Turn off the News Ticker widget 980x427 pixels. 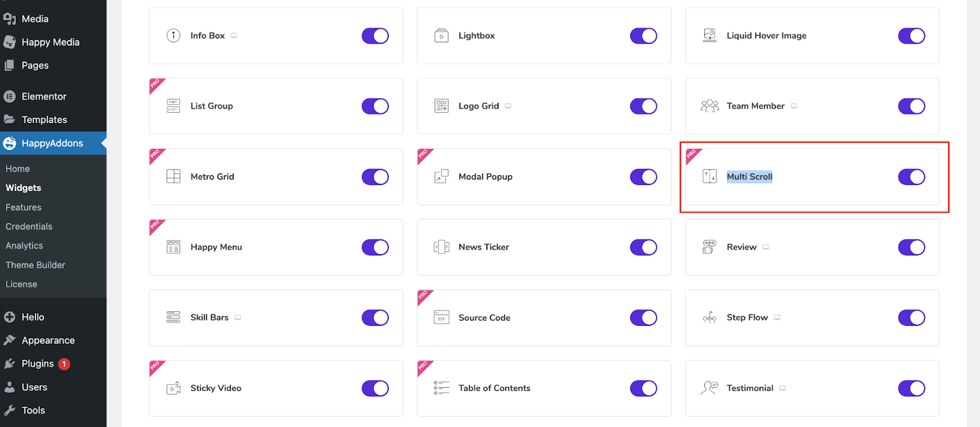(643, 247)
